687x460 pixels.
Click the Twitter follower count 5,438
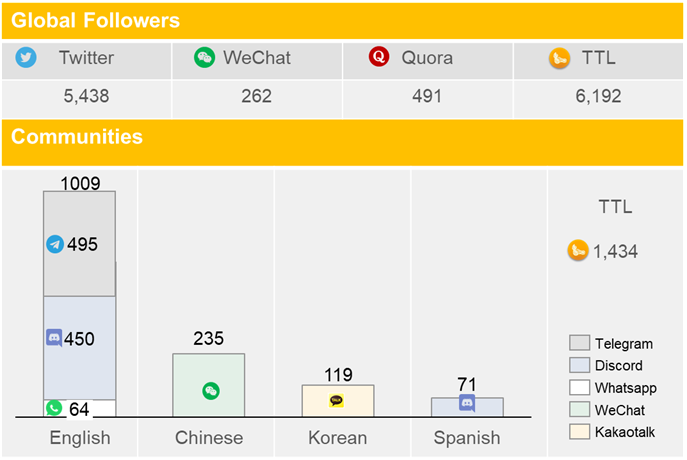[x=86, y=96]
